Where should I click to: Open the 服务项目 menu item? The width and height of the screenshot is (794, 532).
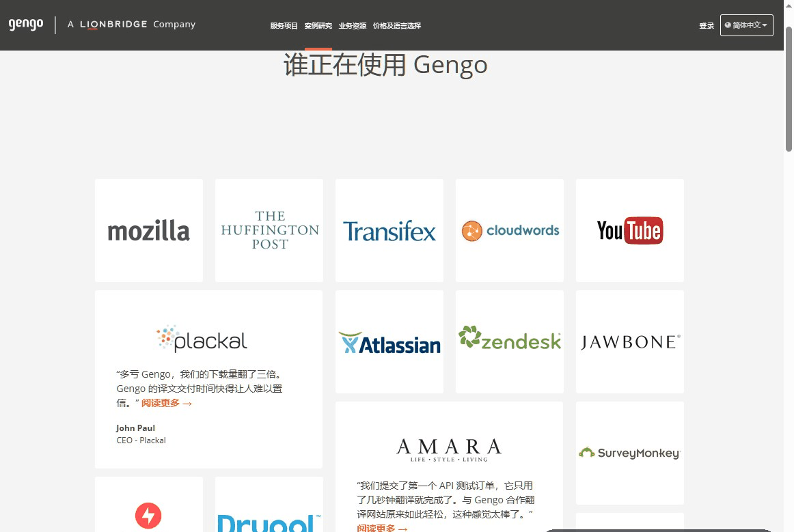(x=284, y=26)
